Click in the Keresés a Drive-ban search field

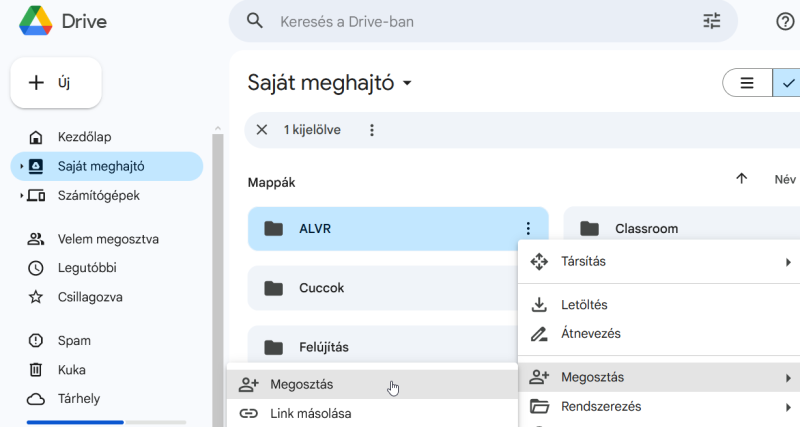pos(483,21)
